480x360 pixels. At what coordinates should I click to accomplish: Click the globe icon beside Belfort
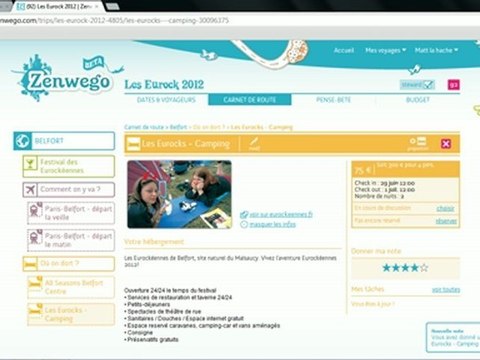pos(23,141)
